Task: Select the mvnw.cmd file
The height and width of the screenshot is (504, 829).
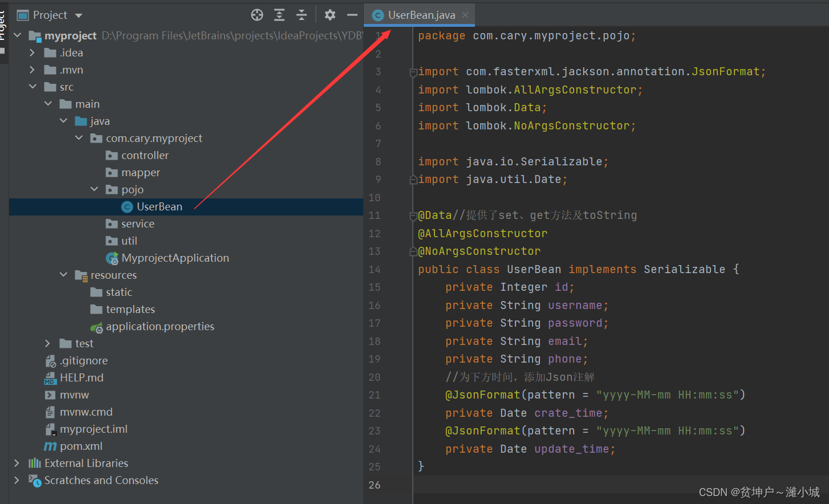Action: [86, 412]
